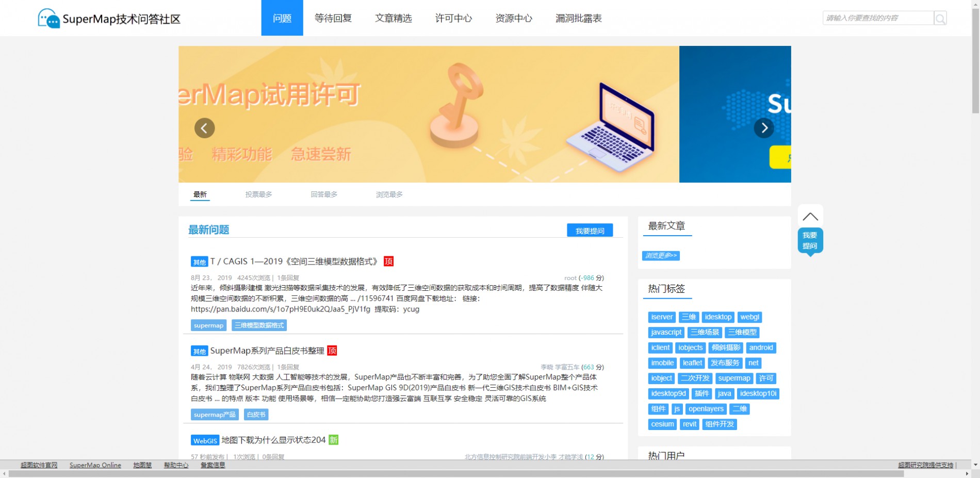Open the SuperMap系列产品白皮书整理 post
The image size is (980, 478).
[x=267, y=351]
